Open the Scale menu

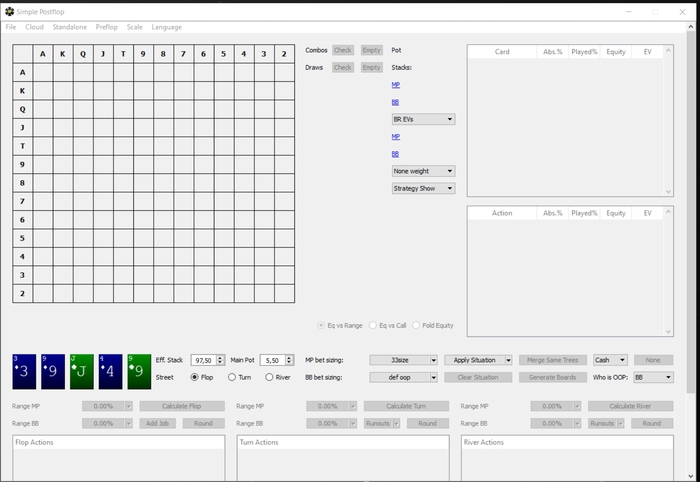[134, 27]
